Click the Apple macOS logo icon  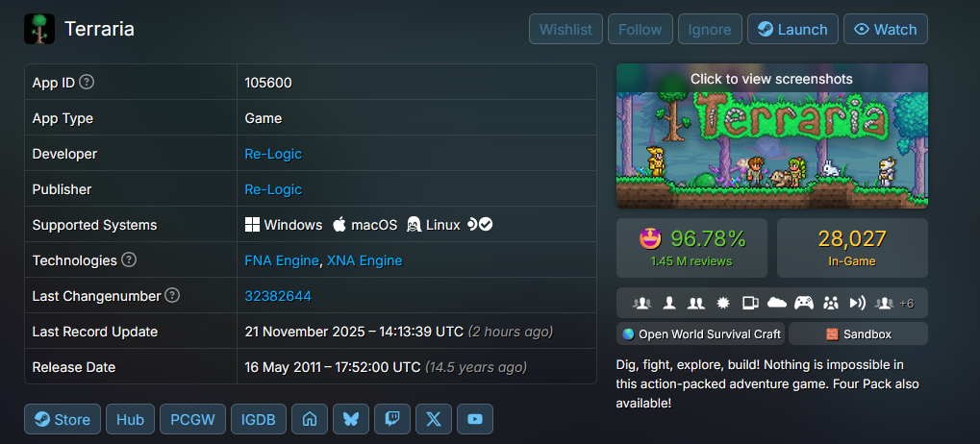coord(339,225)
